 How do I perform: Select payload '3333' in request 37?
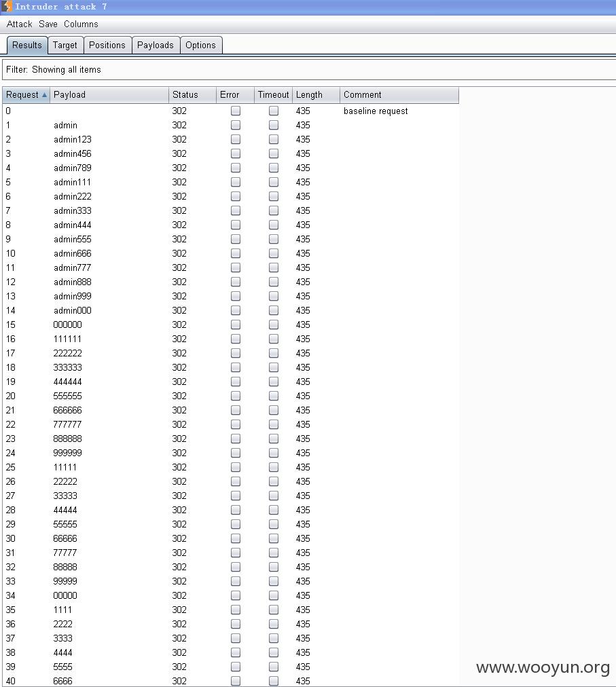point(62,638)
